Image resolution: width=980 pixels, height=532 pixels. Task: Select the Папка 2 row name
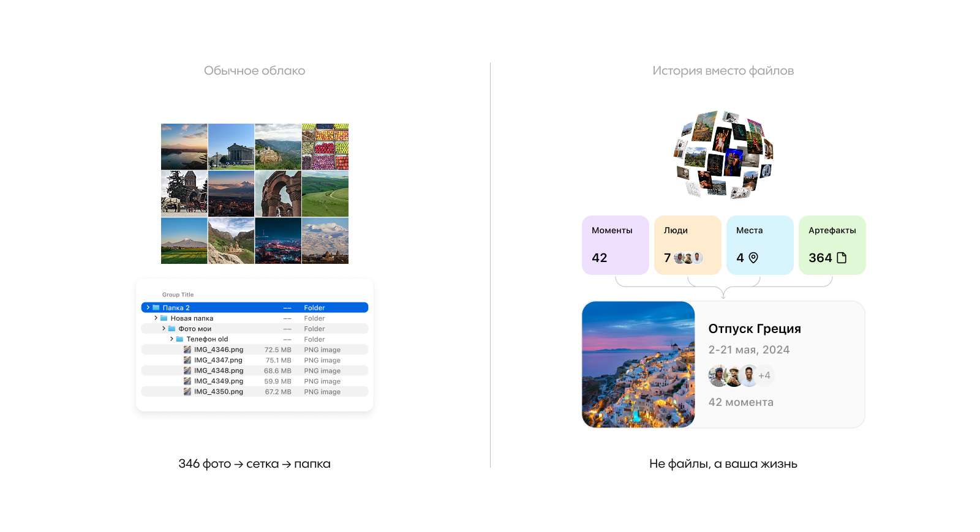pyautogui.click(x=176, y=308)
